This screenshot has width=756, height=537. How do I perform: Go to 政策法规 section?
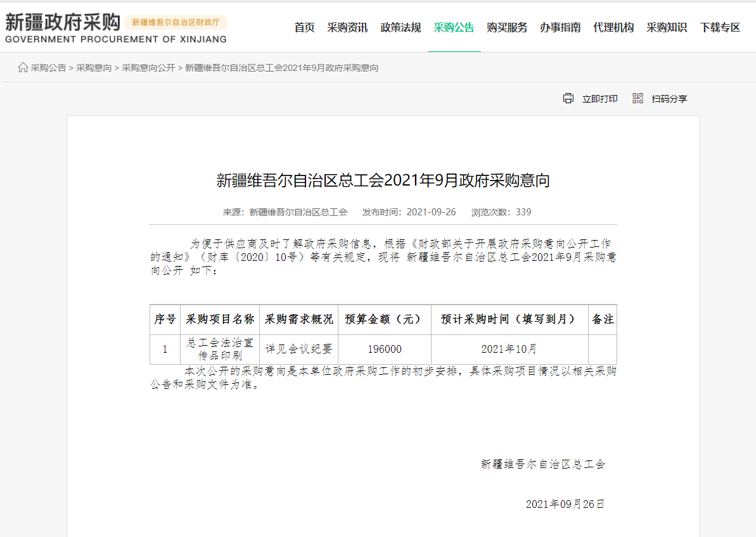(x=400, y=28)
